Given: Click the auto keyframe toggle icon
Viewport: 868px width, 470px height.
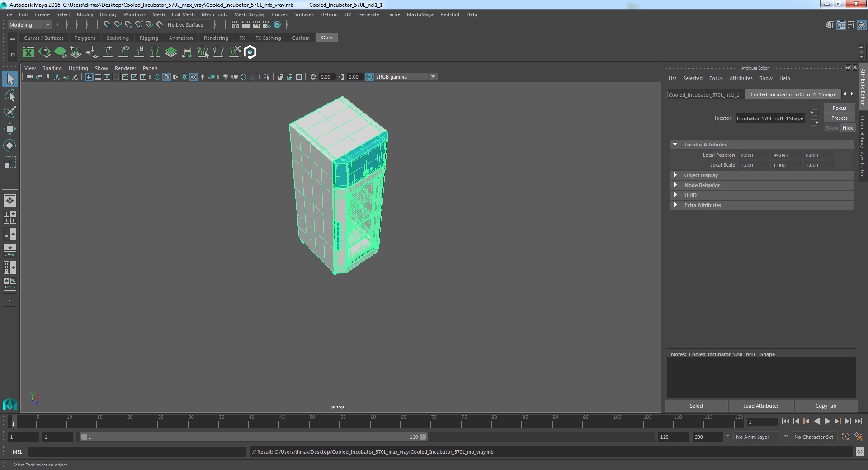Looking at the screenshot, I should [845, 437].
